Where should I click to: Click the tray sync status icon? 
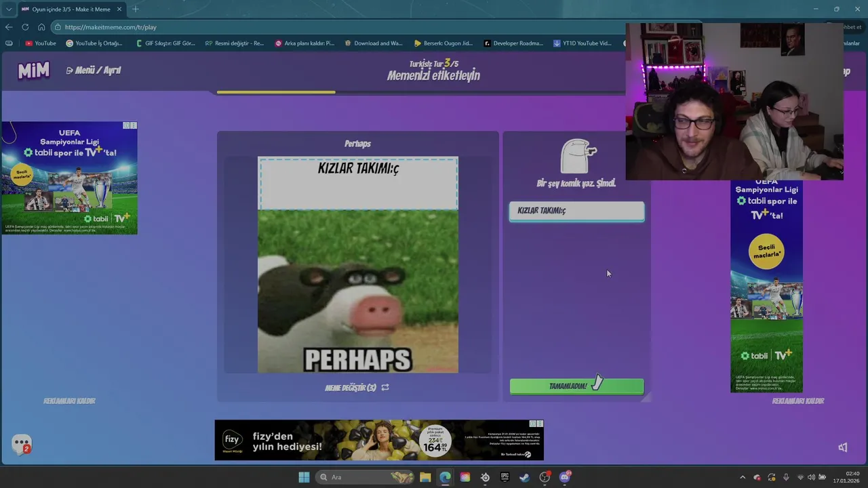click(x=772, y=477)
